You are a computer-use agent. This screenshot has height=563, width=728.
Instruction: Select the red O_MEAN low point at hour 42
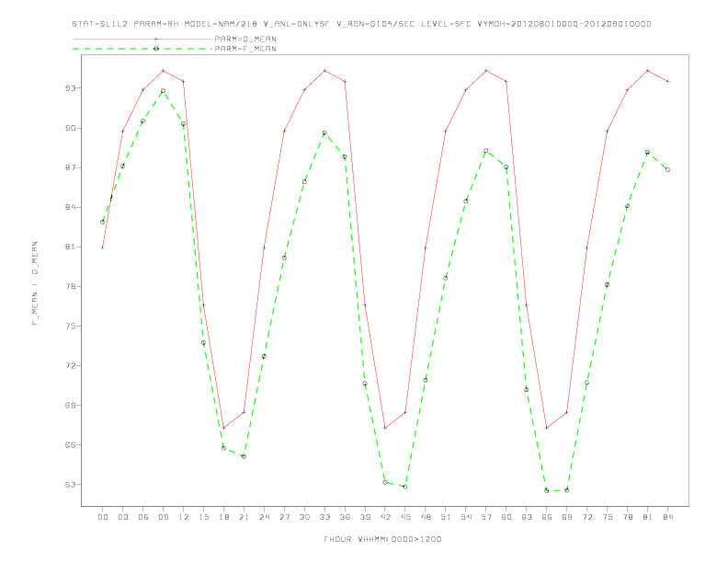(385, 428)
